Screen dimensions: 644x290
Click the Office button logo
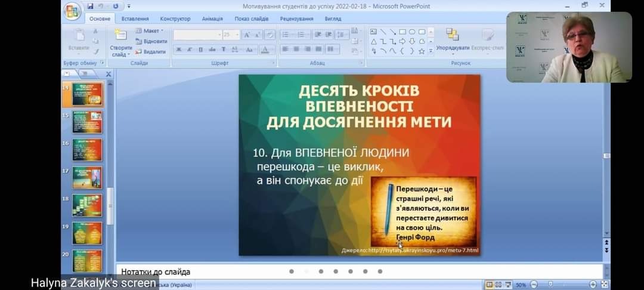pyautogui.click(x=72, y=12)
